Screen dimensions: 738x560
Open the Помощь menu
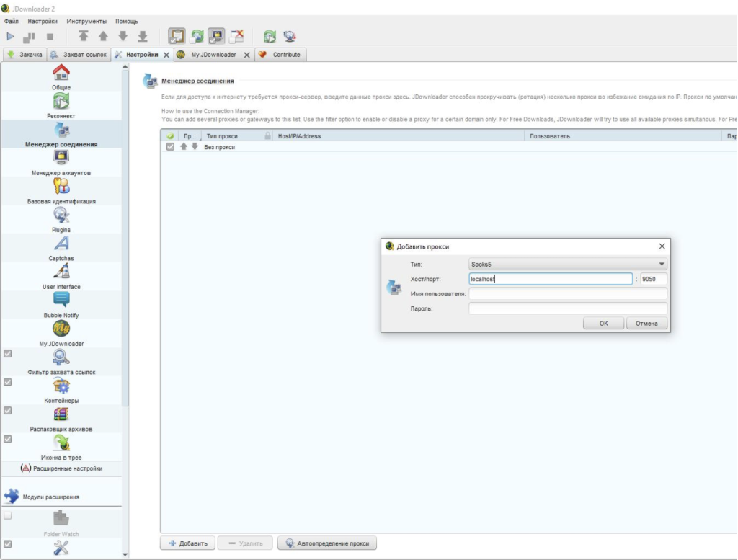[x=127, y=21]
